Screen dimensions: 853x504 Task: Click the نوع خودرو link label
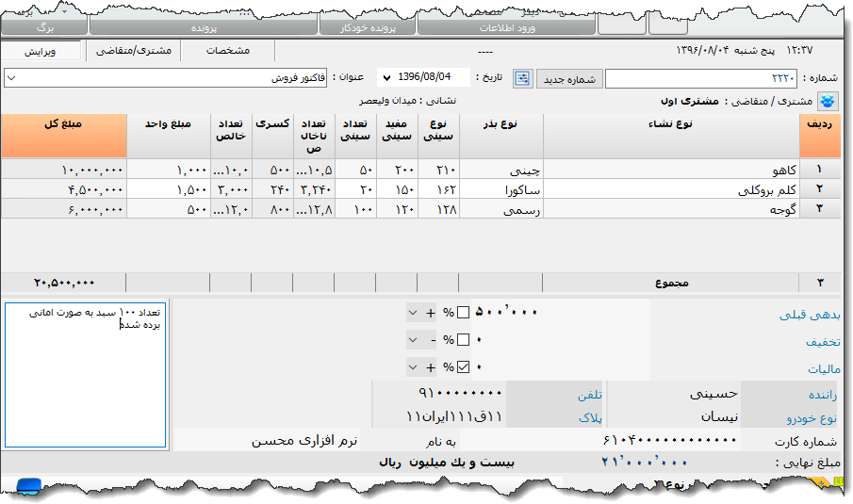point(812,418)
